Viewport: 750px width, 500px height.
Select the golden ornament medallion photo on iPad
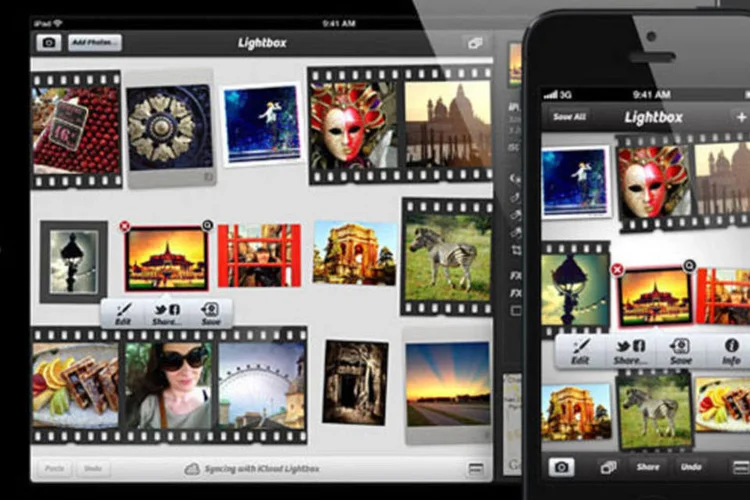(x=170, y=127)
